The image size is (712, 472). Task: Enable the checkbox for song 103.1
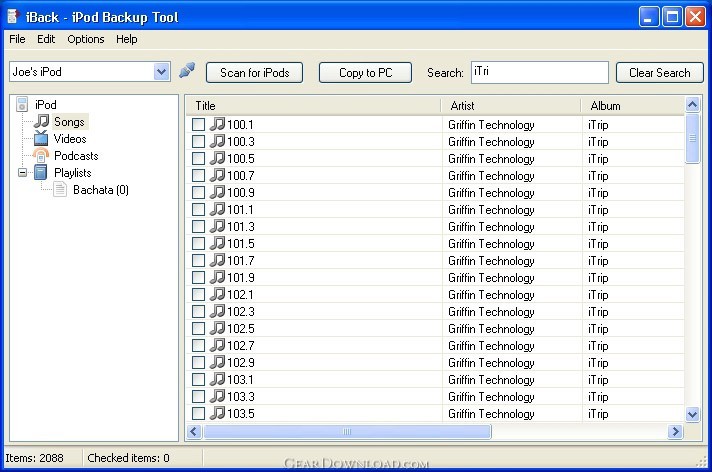pyautogui.click(x=198, y=379)
